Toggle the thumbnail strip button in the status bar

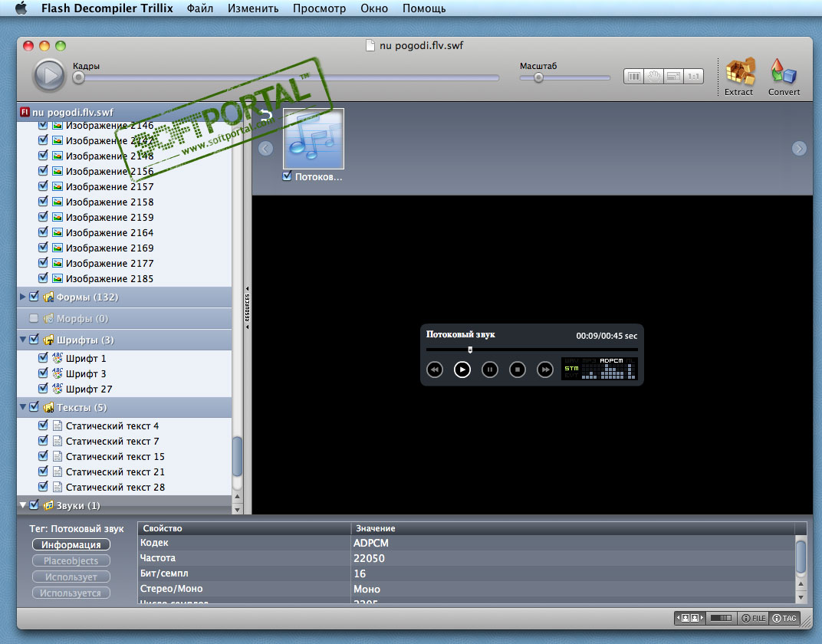tap(690, 619)
